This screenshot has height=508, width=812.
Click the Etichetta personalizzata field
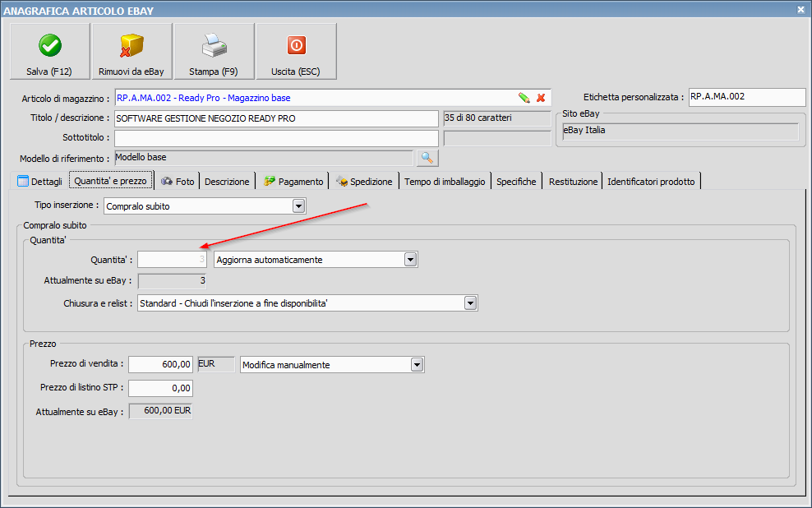click(x=747, y=97)
